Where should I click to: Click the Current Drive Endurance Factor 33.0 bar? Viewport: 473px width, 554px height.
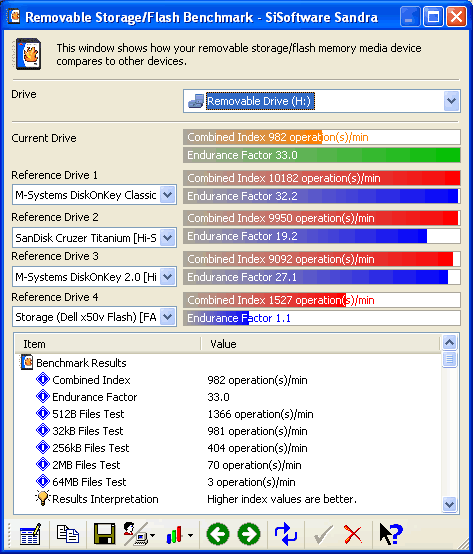point(322,155)
